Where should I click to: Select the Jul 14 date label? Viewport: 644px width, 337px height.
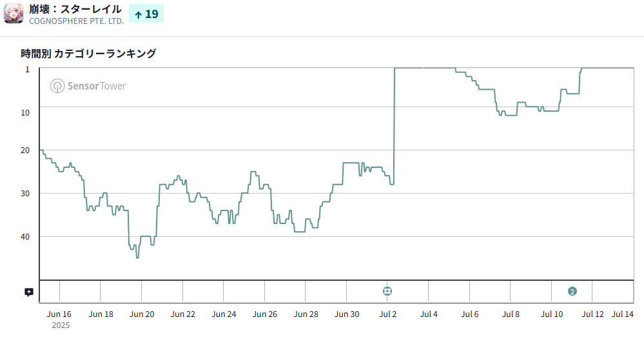[623, 314]
